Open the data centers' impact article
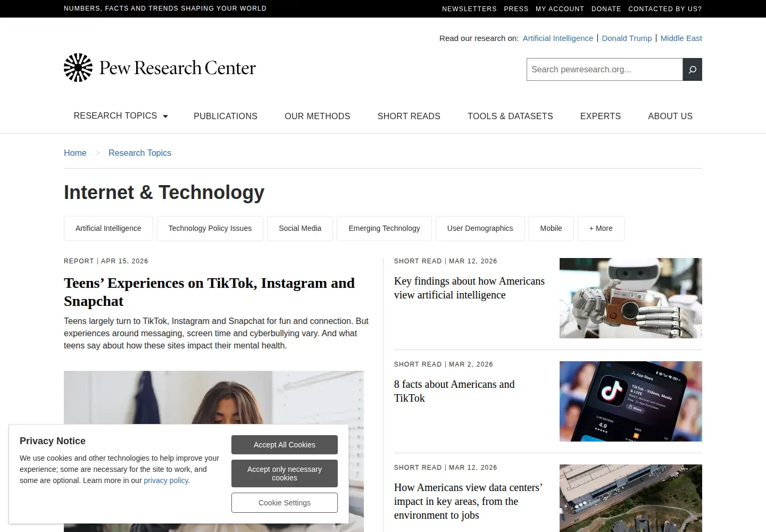This screenshot has width=766, height=532. point(468,501)
